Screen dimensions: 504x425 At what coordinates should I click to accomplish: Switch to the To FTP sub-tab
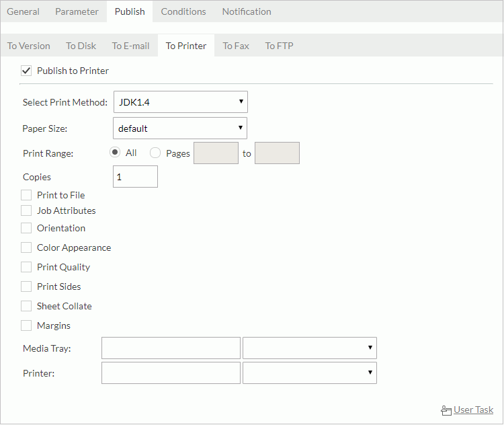[279, 46]
